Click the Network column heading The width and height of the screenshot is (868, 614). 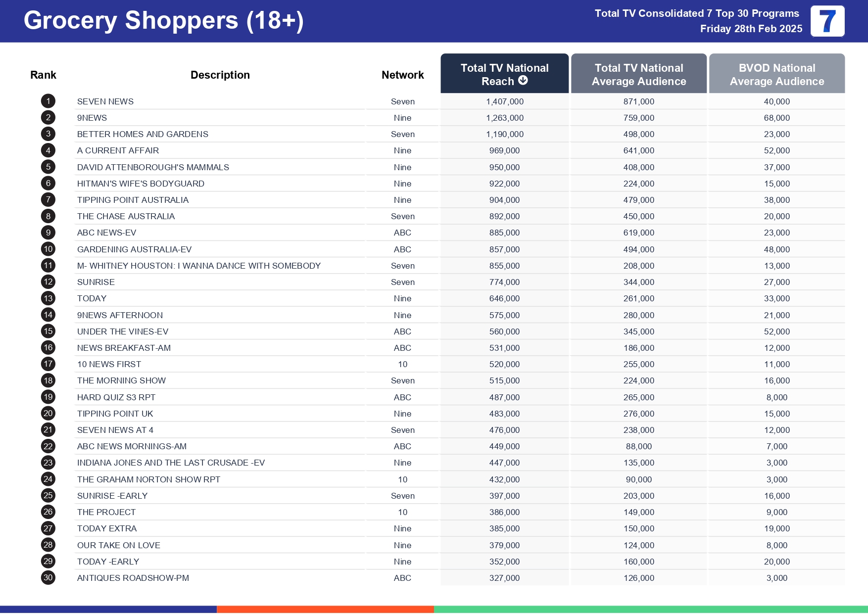pyautogui.click(x=402, y=75)
